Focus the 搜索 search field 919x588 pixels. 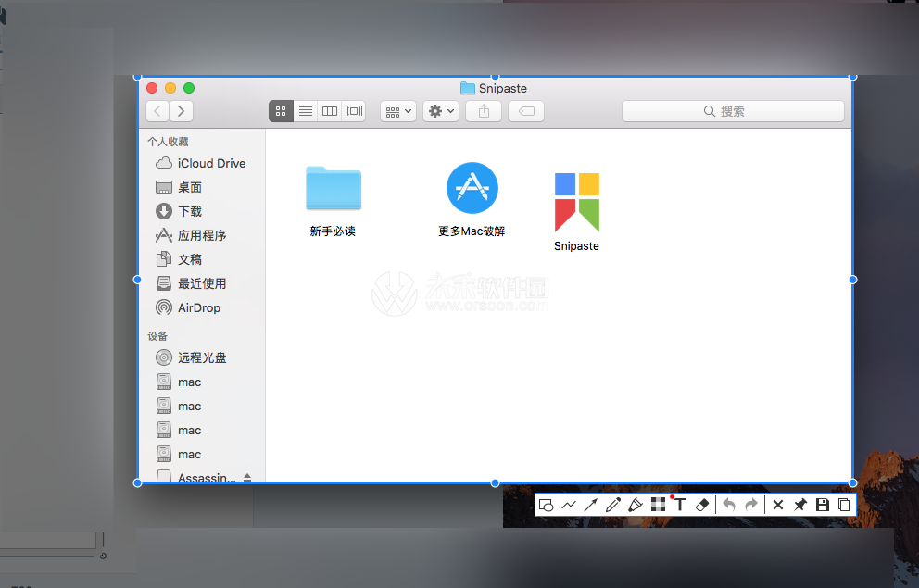pyautogui.click(x=733, y=111)
